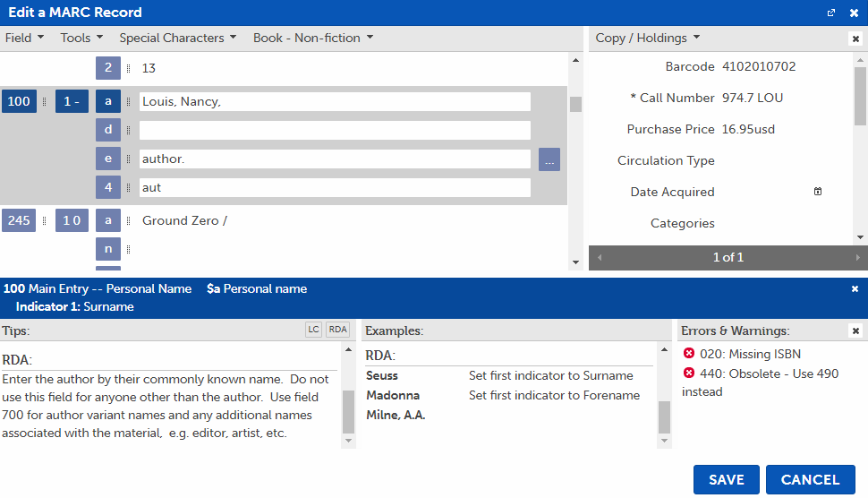The image size is (868, 498).
Task: Open the Date Acquired calendar picker
Action: [x=817, y=192]
